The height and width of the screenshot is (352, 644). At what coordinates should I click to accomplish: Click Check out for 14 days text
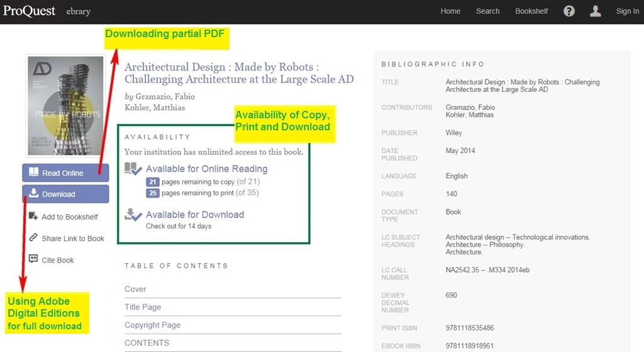(179, 226)
